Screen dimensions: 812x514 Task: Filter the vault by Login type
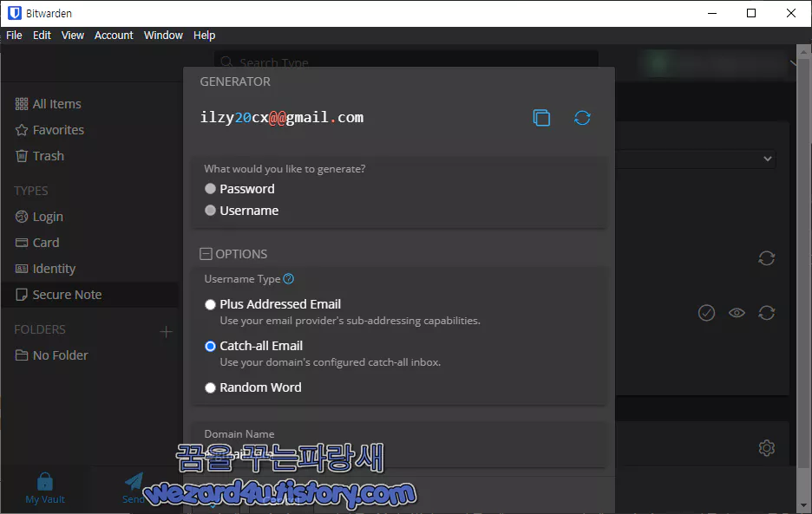click(48, 217)
